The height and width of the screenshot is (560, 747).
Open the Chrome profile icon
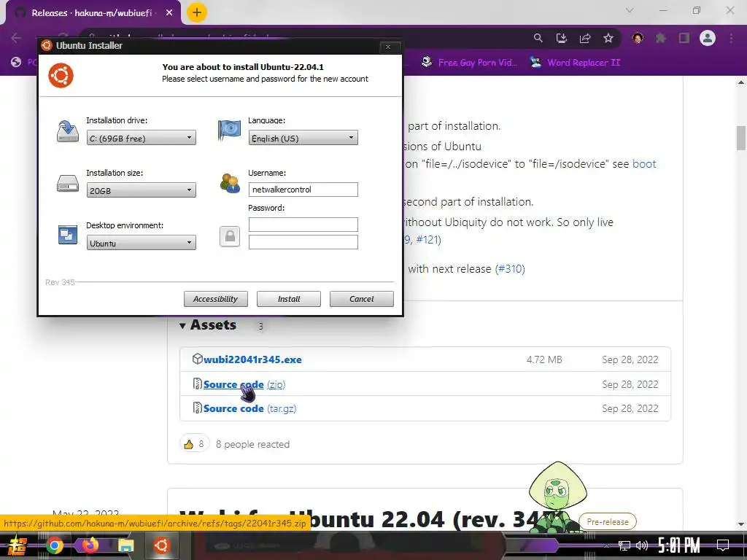tap(708, 38)
